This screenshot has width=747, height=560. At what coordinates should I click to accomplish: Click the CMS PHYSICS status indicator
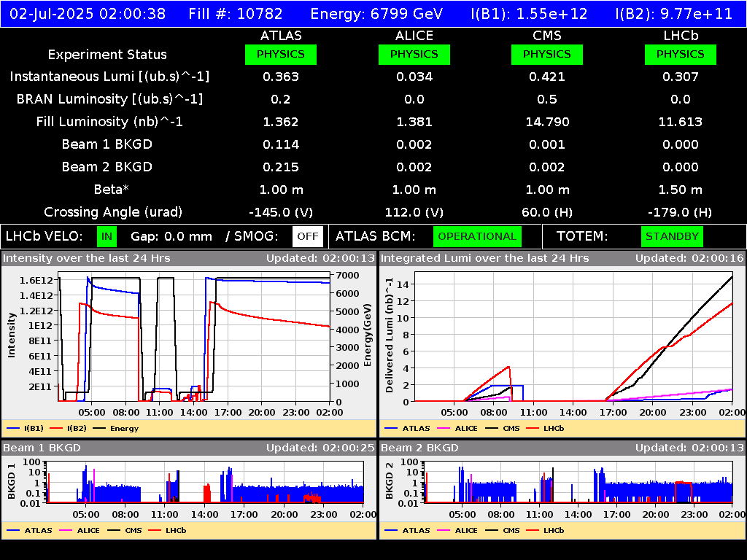point(547,54)
